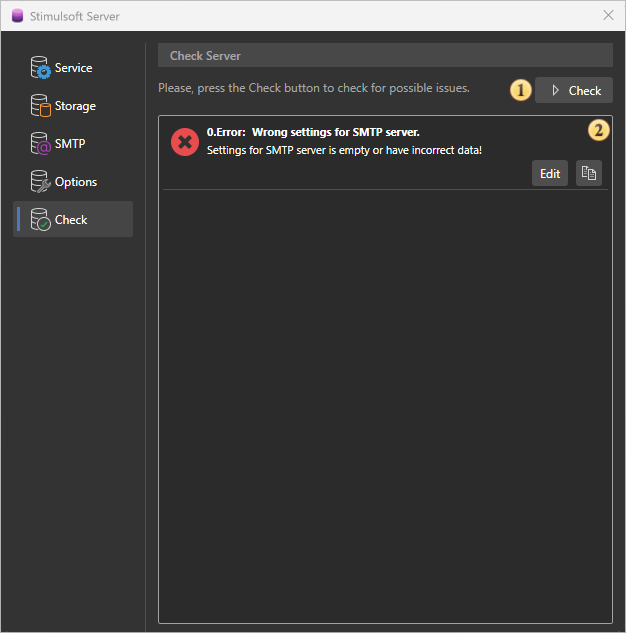Click the Check sidebar checkmark icon
The width and height of the screenshot is (626, 633).
click(x=40, y=220)
